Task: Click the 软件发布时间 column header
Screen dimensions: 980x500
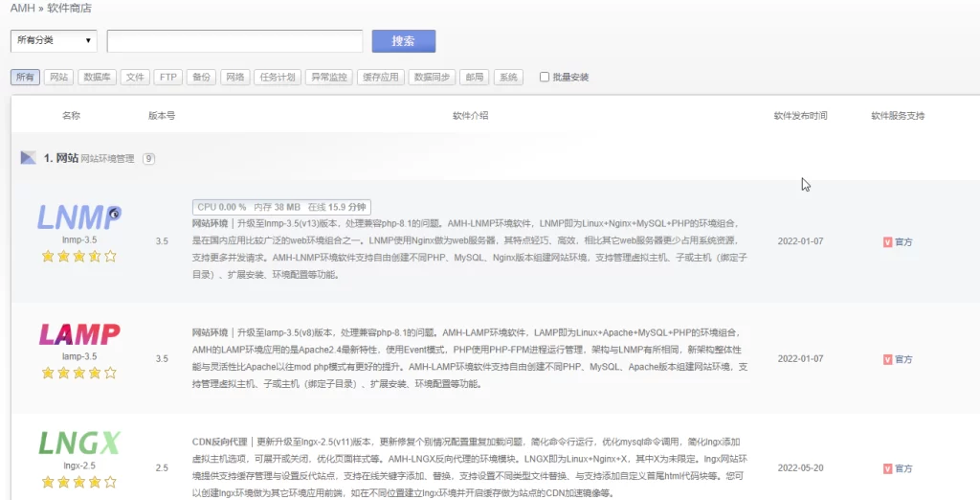Action: pos(801,116)
